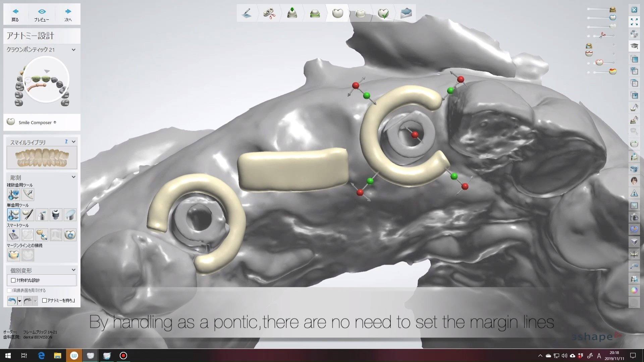Pick the plunger-cutter tool
Screen dimensions: 644x362
pyautogui.click(x=56, y=215)
